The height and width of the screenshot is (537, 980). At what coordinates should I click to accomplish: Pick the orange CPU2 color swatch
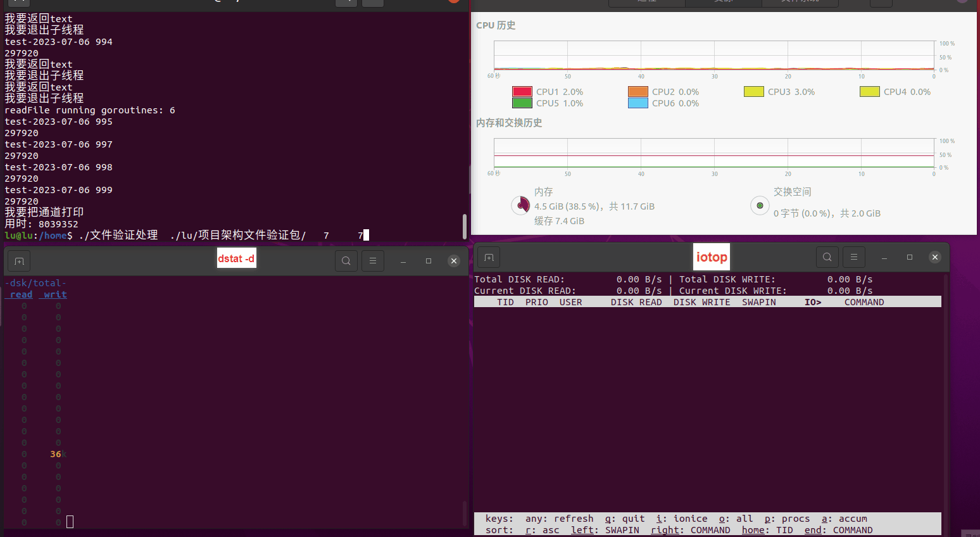(x=638, y=92)
